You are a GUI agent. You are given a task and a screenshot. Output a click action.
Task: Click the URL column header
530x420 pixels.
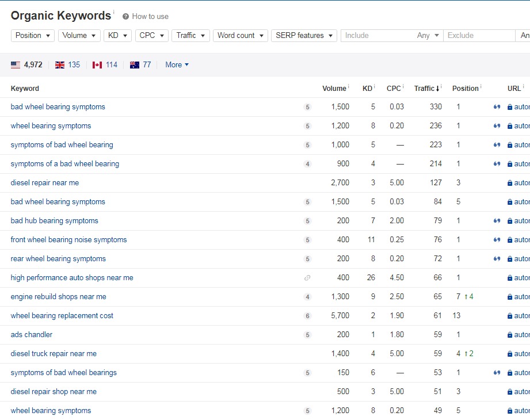pyautogui.click(x=514, y=89)
